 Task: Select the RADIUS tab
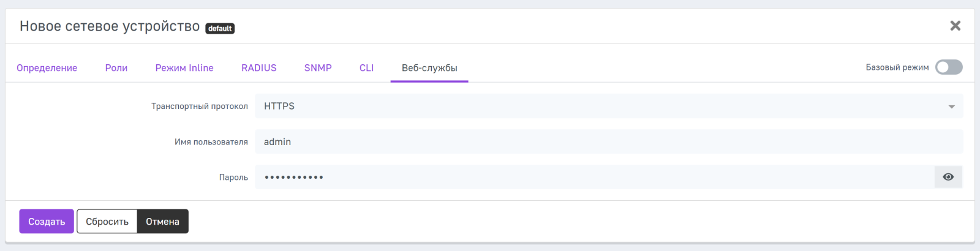coord(258,68)
